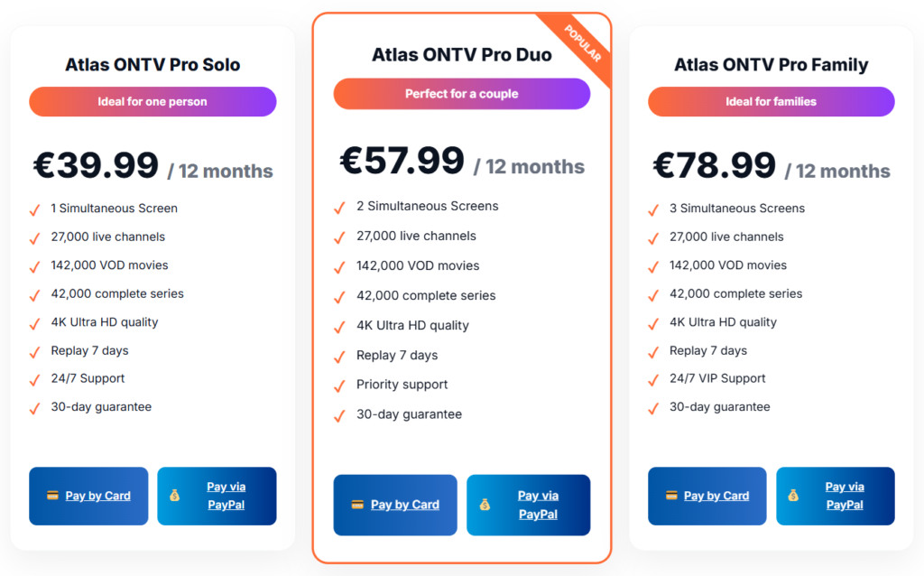Image resolution: width=924 pixels, height=576 pixels.
Task: Select Pay via PayPal for Pro Duo
Action: [x=538, y=505]
